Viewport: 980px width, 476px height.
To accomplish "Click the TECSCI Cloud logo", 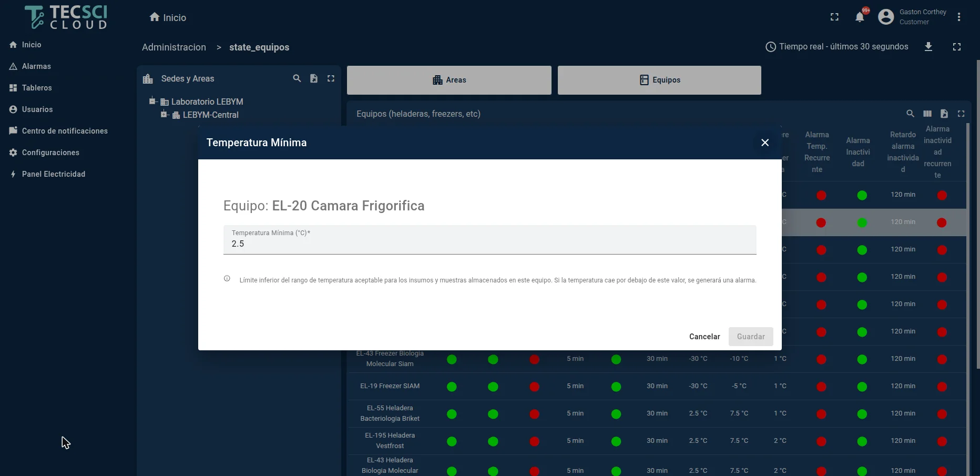I will point(66,17).
